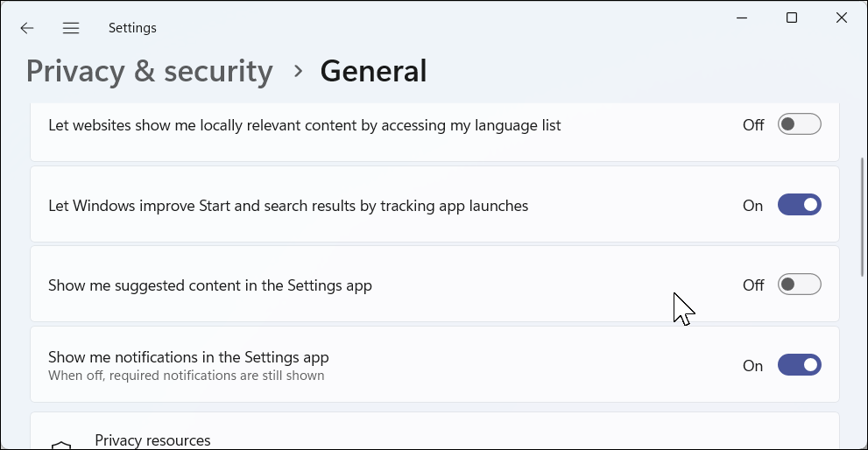
Task: Open the hamburger navigation menu
Action: coord(71,28)
